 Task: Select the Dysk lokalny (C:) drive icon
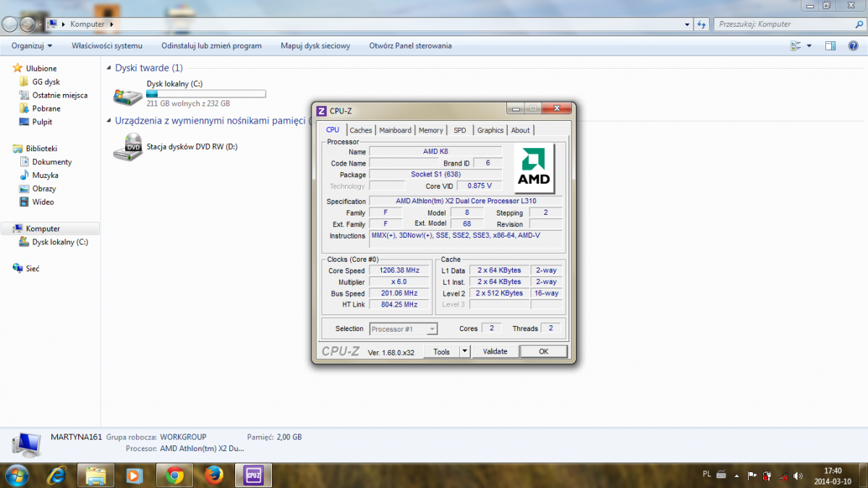[128, 95]
